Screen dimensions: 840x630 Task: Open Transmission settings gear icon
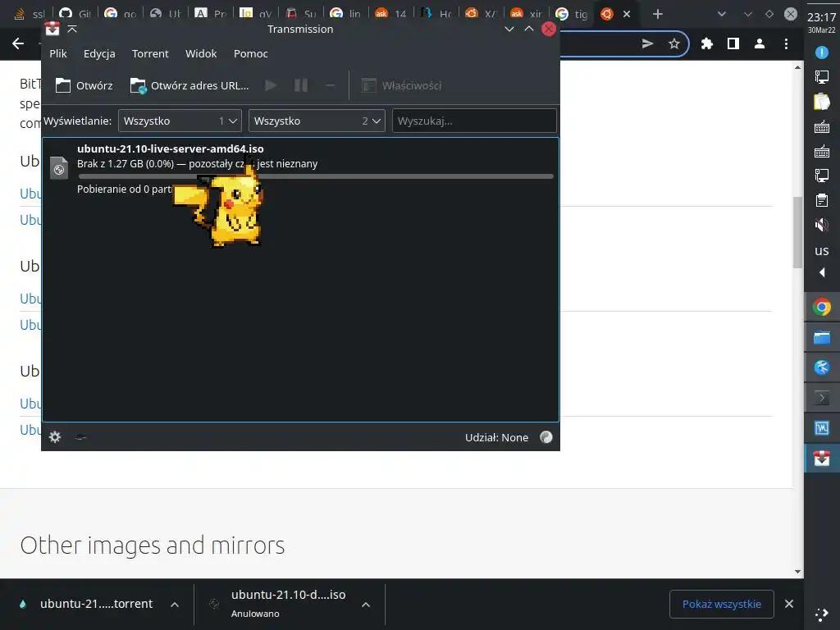pos(55,437)
